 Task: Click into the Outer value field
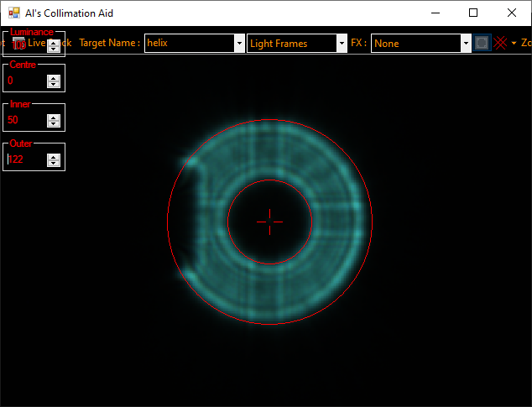click(25, 159)
